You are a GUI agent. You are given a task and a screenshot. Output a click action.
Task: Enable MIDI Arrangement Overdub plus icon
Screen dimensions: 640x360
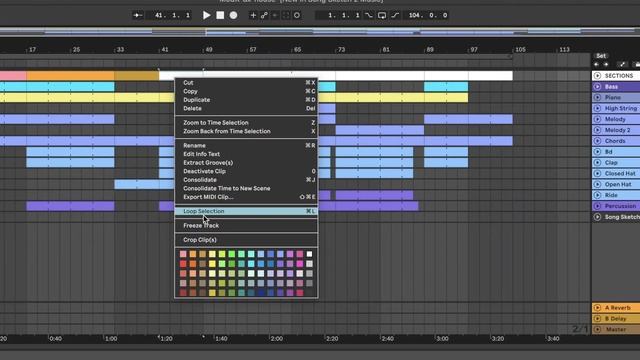coord(253,15)
